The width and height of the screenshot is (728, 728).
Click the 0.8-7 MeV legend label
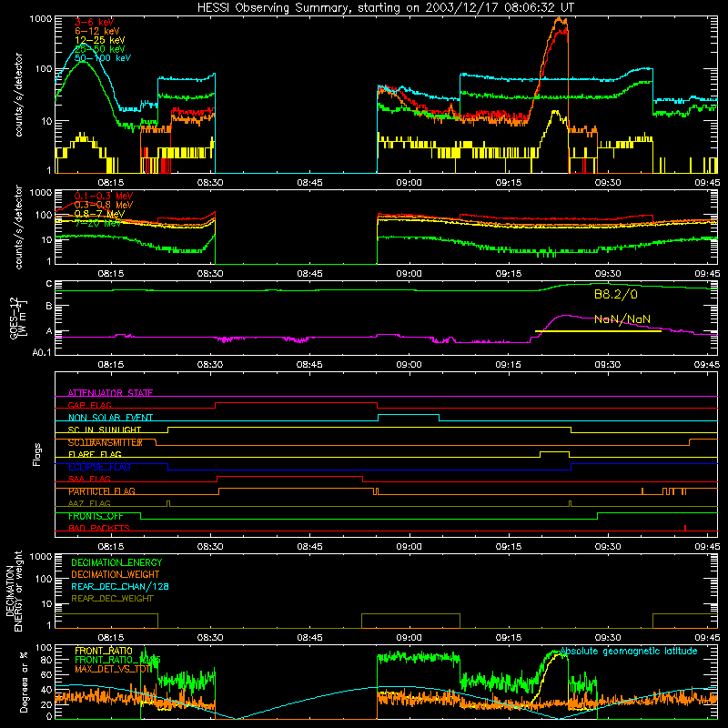click(x=99, y=214)
